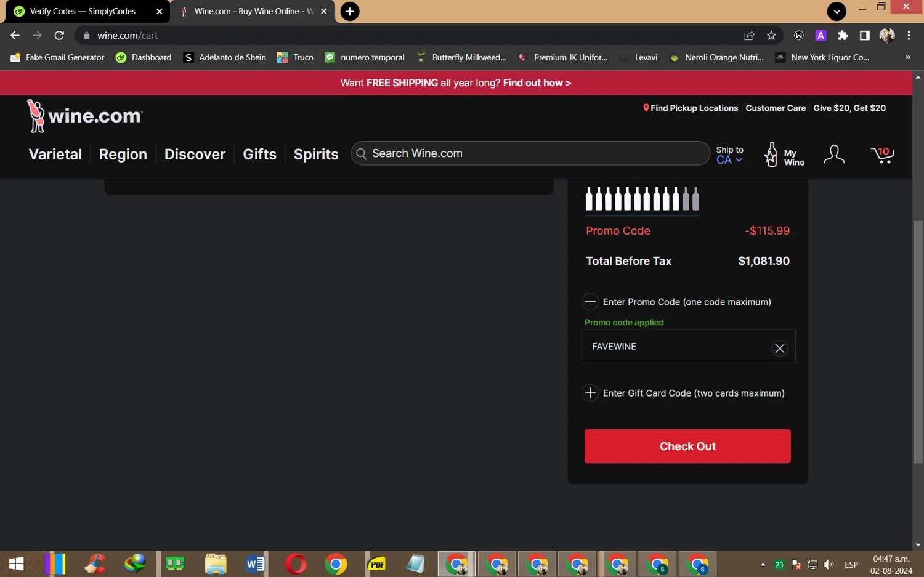Click the browser forward arrow
Screen dimensions: 924x577
point(37,36)
